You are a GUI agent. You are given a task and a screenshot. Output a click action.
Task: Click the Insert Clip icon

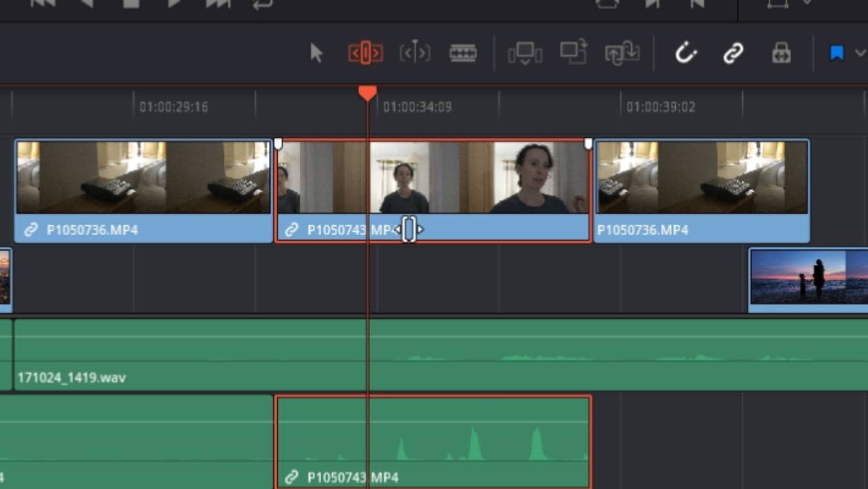pos(525,53)
